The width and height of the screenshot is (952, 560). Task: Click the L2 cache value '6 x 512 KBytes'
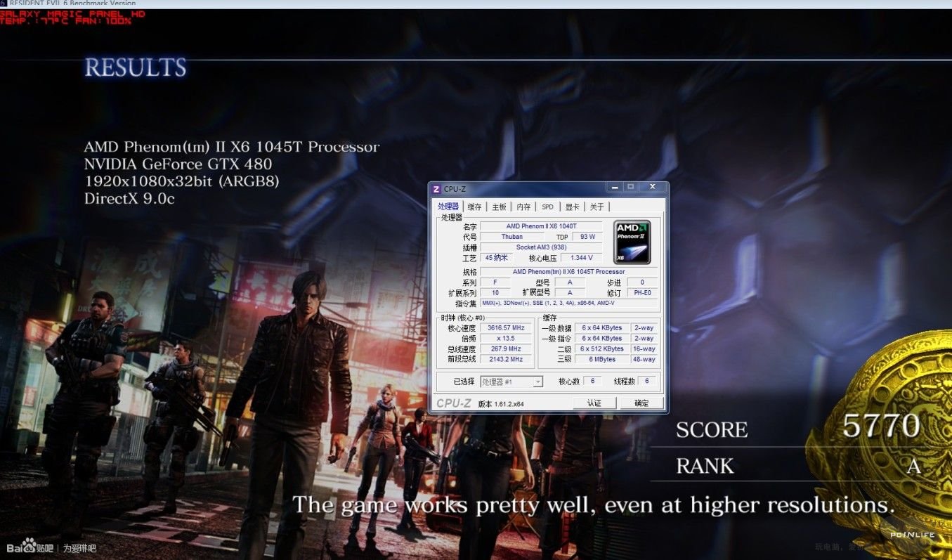point(601,349)
